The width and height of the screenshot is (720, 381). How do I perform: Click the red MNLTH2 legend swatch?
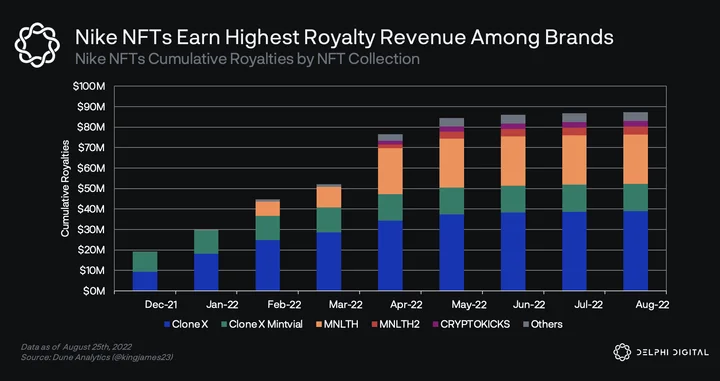[373, 325]
